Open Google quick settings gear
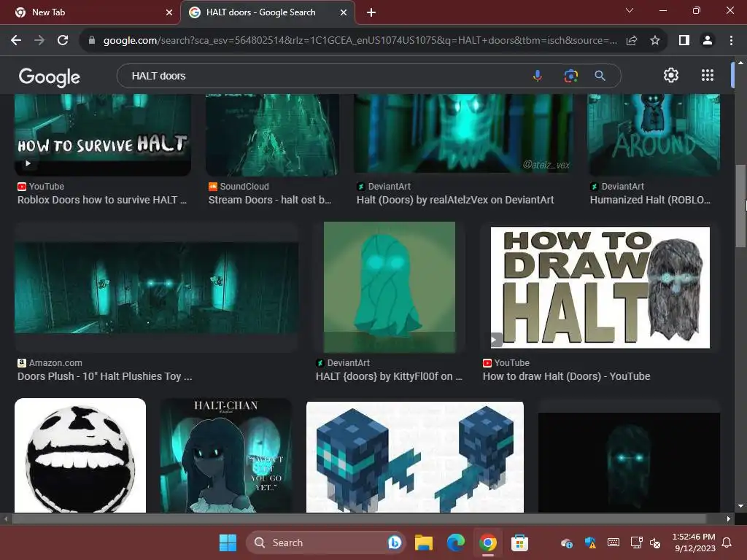The image size is (747, 560). [671, 75]
